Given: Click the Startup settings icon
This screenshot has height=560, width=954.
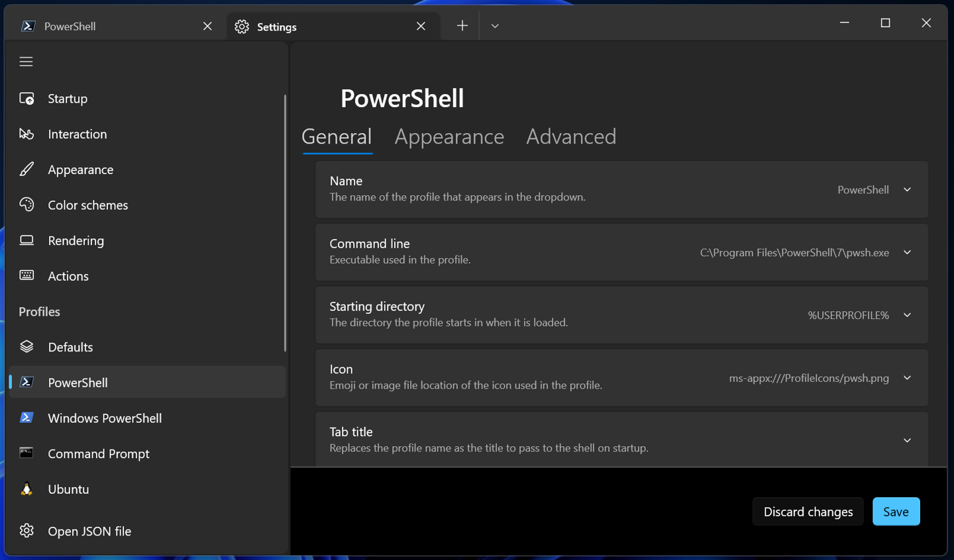Looking at the screenshot, I should [26, 99].
